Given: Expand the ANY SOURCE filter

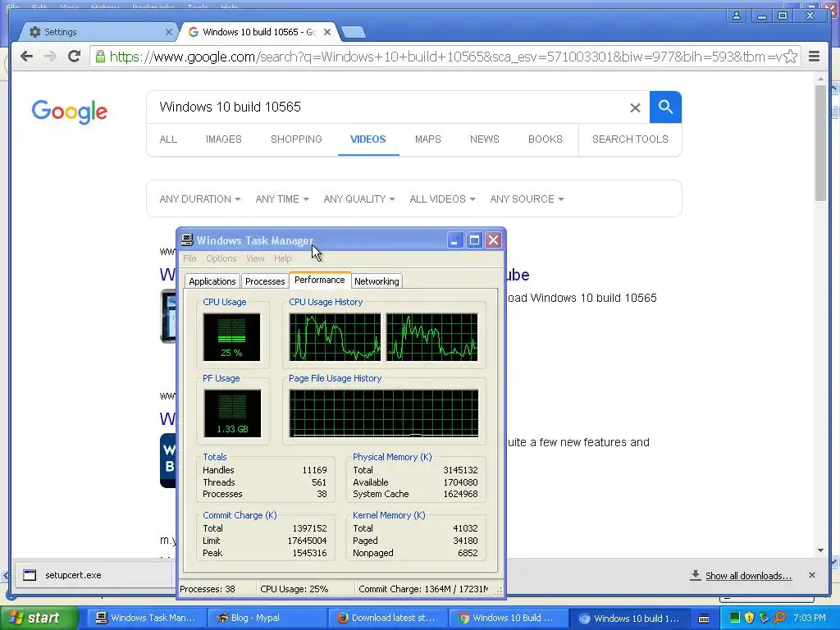Looking at the screenshot, I should click(x=527, y=199).
